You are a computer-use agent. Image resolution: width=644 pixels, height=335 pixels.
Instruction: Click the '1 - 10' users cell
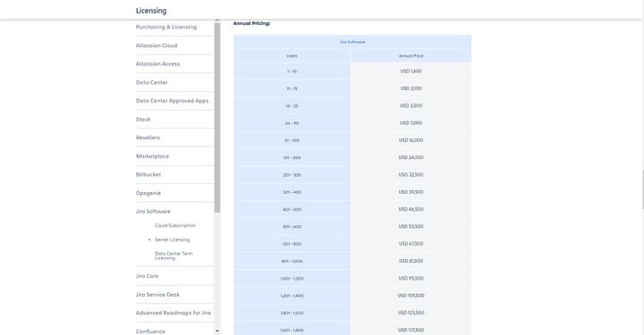292,71
